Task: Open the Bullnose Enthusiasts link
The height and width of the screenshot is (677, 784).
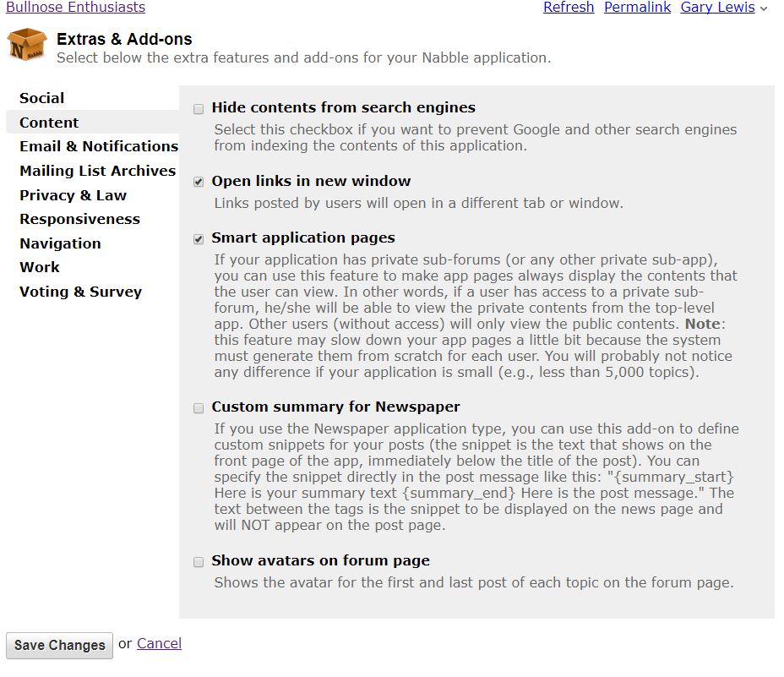Action: click(75, 8)
